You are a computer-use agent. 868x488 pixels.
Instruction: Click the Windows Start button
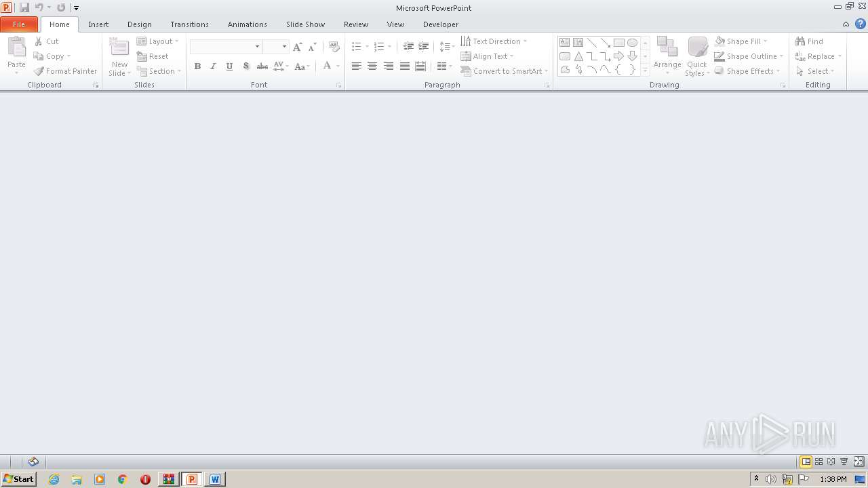click(18, 479)
